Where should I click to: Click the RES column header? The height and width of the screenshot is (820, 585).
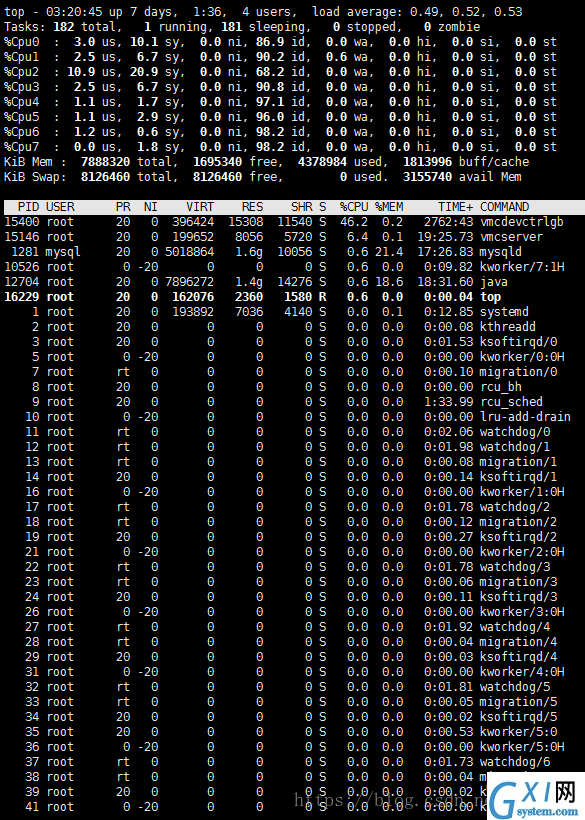(253, 207)
